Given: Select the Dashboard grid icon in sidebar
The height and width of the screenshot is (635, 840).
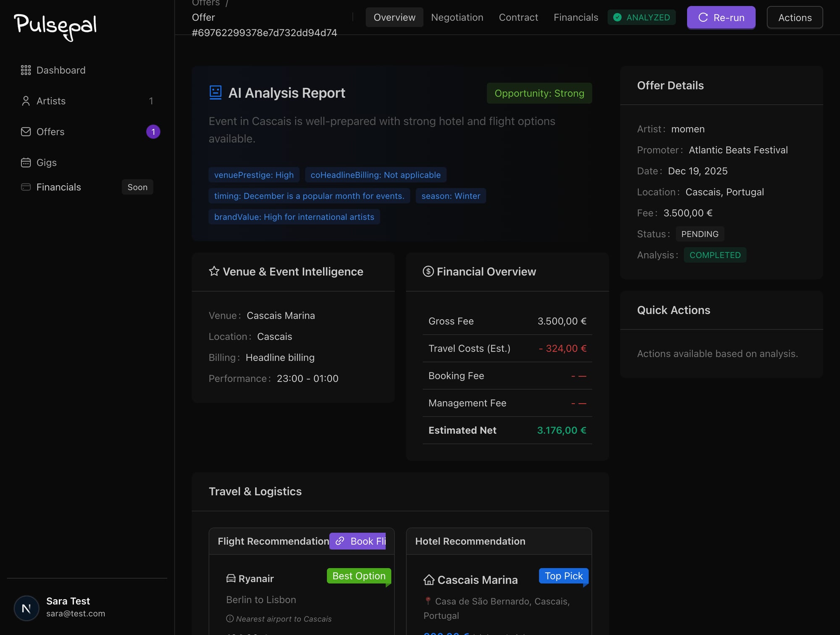Looking at the screenshot, I should pos(26,70).
